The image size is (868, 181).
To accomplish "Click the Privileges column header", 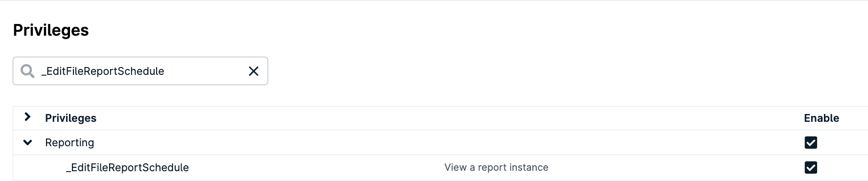I will (x=71, y=118).
